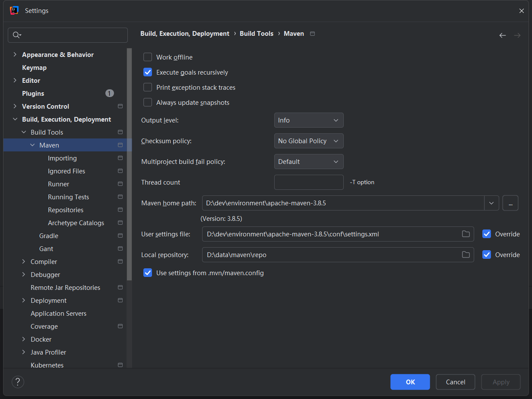Uncheck Execute goals recursively

click(x=148, y=72)
